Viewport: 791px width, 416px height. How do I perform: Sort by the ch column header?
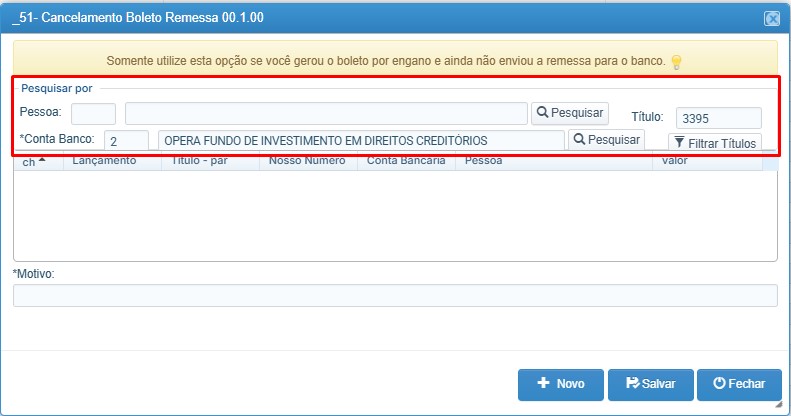coord(38,162)
